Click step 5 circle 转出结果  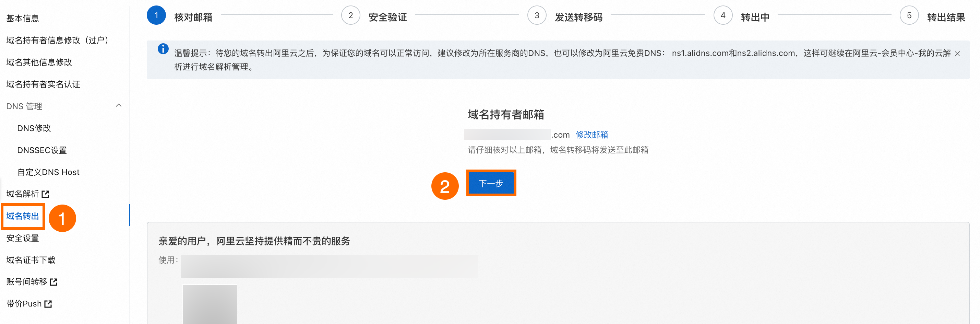click(x=909, y=15)
